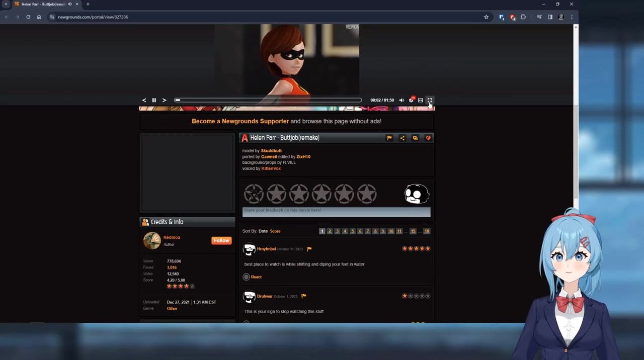
Task: Follow the author Redmoa
Action: point(221,240)
